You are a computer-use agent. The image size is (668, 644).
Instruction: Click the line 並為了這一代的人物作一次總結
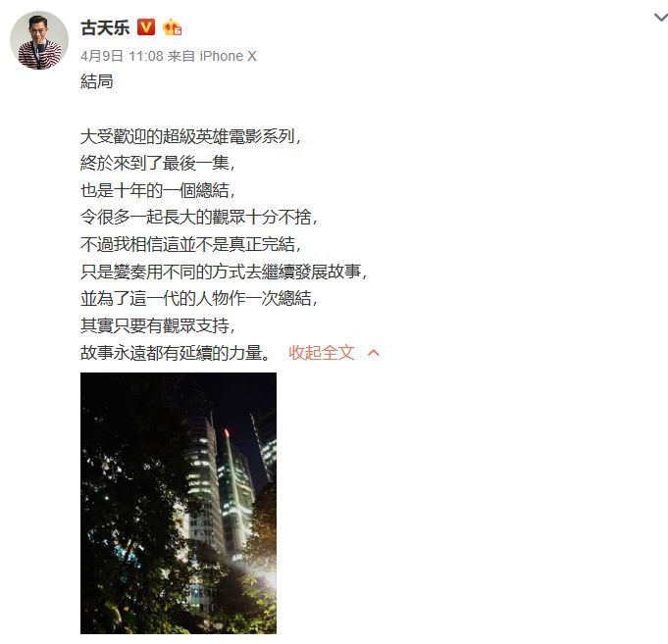(x=199, y=298)
